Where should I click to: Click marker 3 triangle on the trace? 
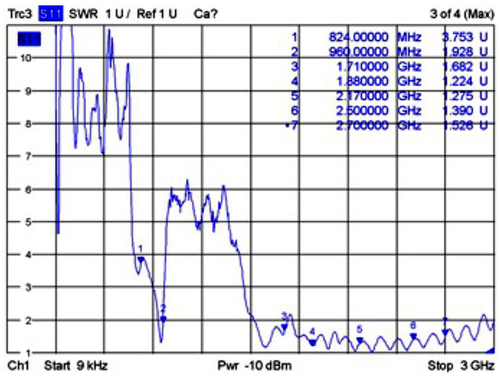(284, 327)
